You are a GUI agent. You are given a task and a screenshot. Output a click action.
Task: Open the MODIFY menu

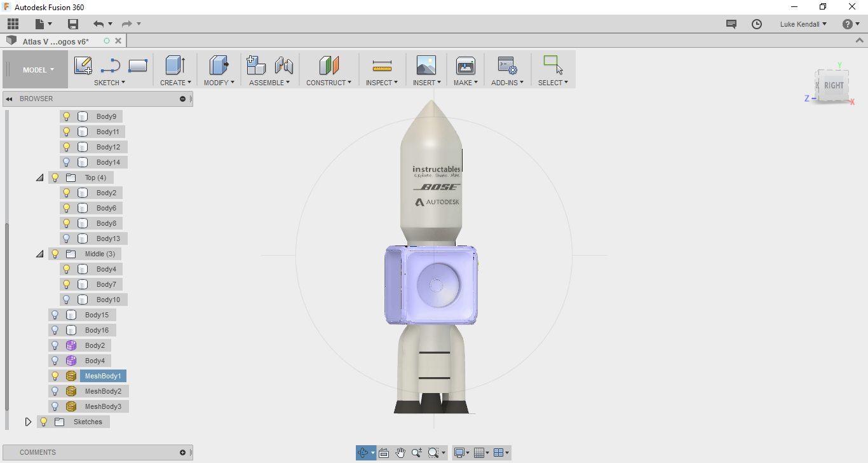coord(219,83)
